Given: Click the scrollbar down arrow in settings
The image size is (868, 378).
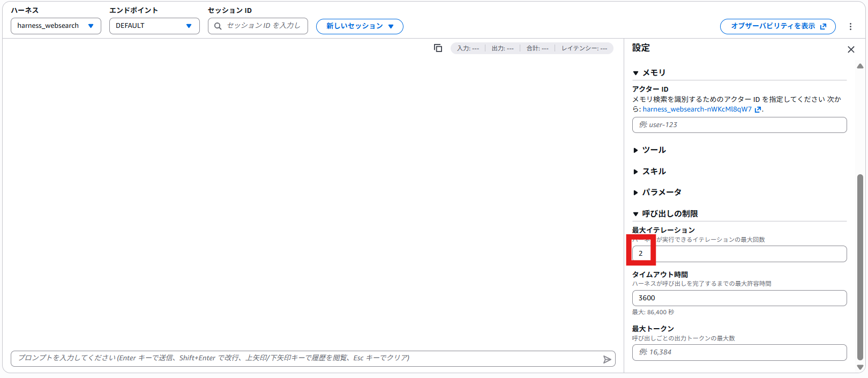Looking at the screenshot, I should click(860, 367).
